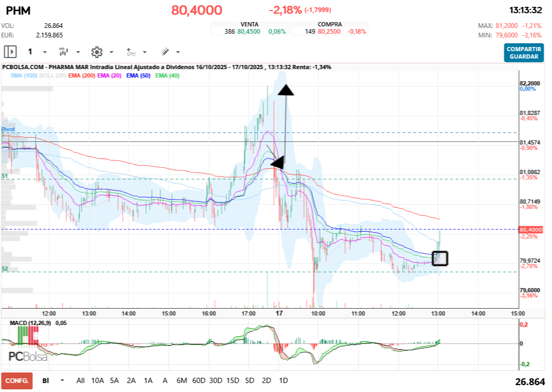Click the 13:00 time label under the 17 session
552x392 pixels.
(x=438, y=313)
